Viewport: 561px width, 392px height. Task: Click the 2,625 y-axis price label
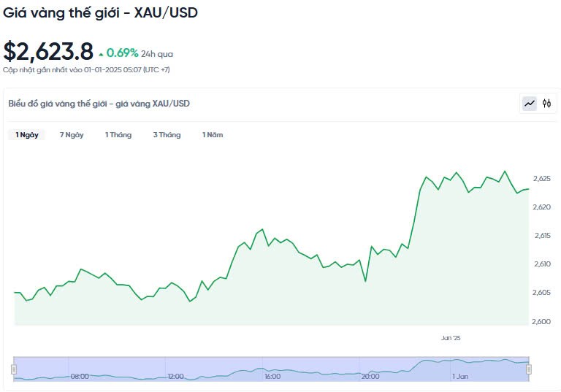(x=541, y=179)
